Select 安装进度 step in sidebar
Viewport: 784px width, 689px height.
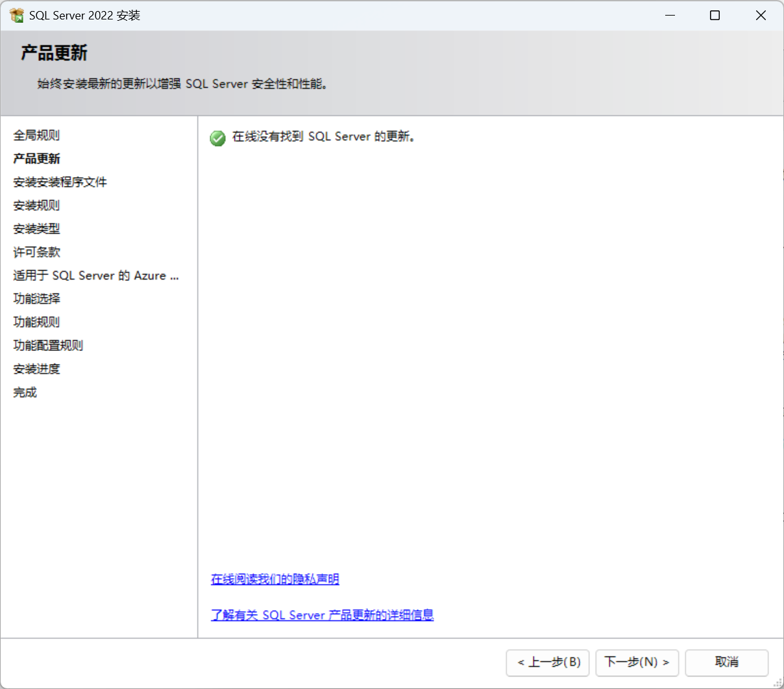tap(36, 369)
